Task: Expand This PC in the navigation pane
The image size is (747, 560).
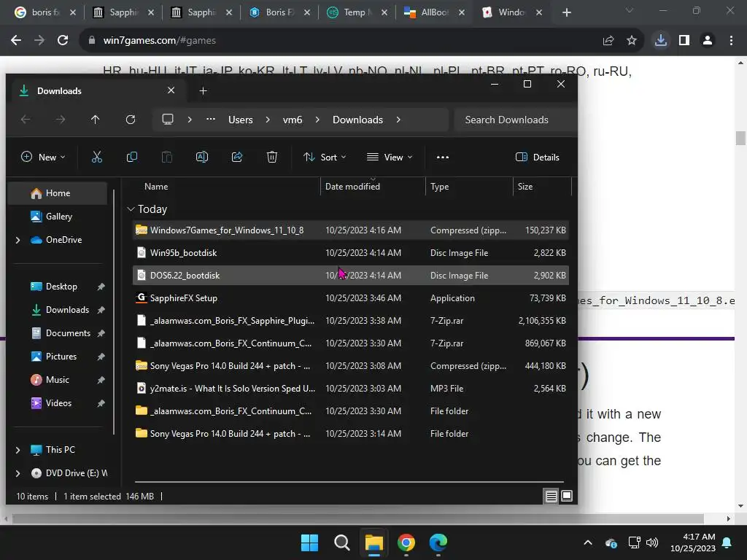Action: (18, 450)
